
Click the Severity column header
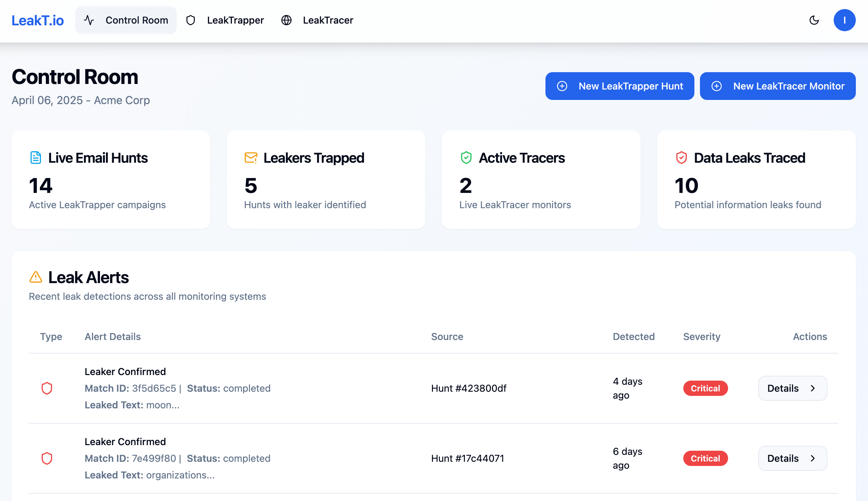tap(701, 337)
